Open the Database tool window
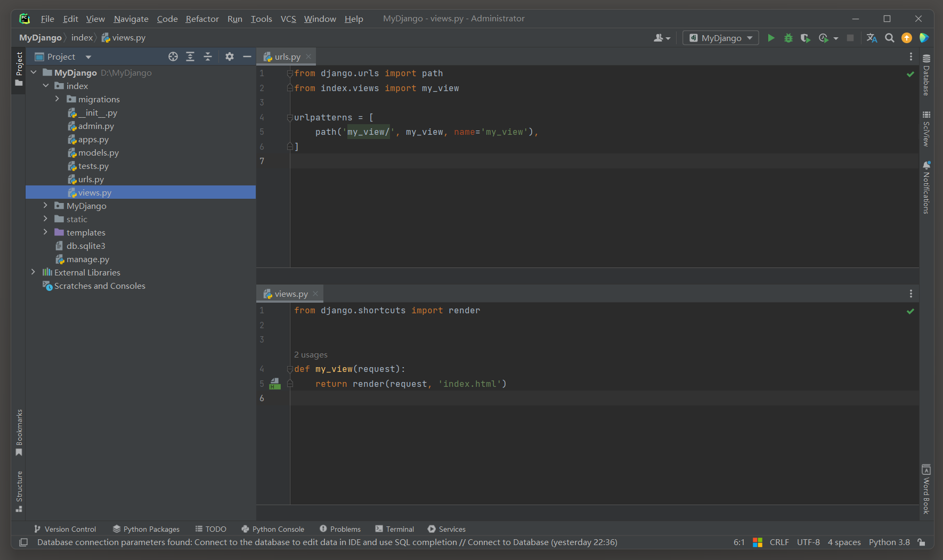Screen dimensions: 943x560 pyautogui.click(x=926, y=75)
